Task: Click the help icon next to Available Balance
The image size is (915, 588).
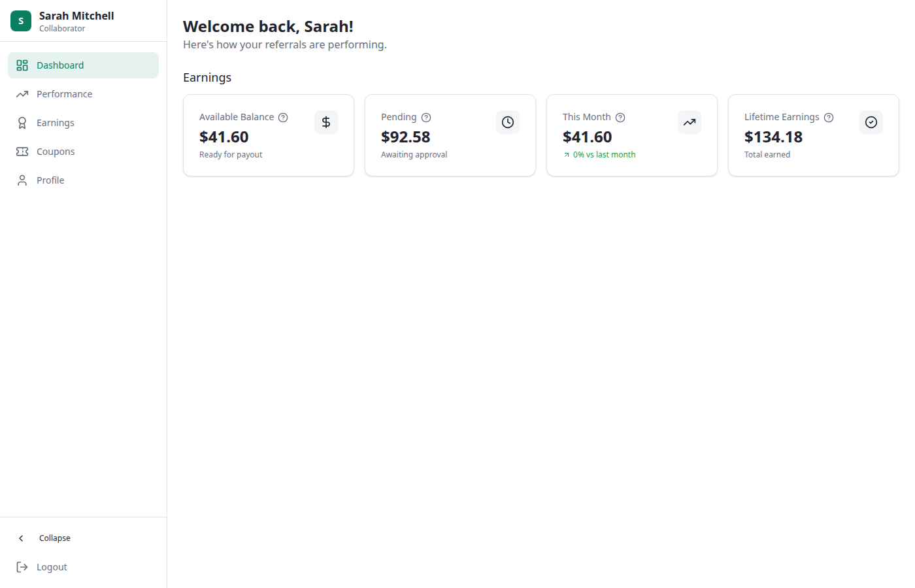Action: (283, 117)
